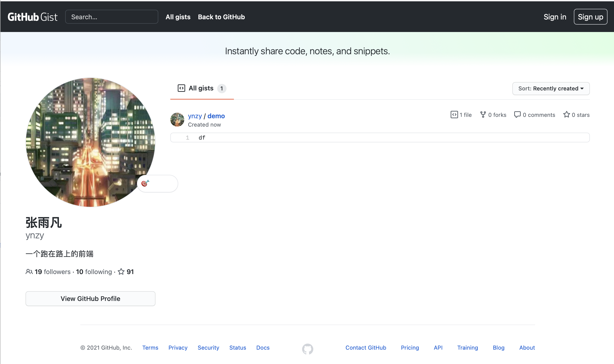Focus the Search gists input field
The height and width of the screenshot is (364, 614).
pos(111,17)
